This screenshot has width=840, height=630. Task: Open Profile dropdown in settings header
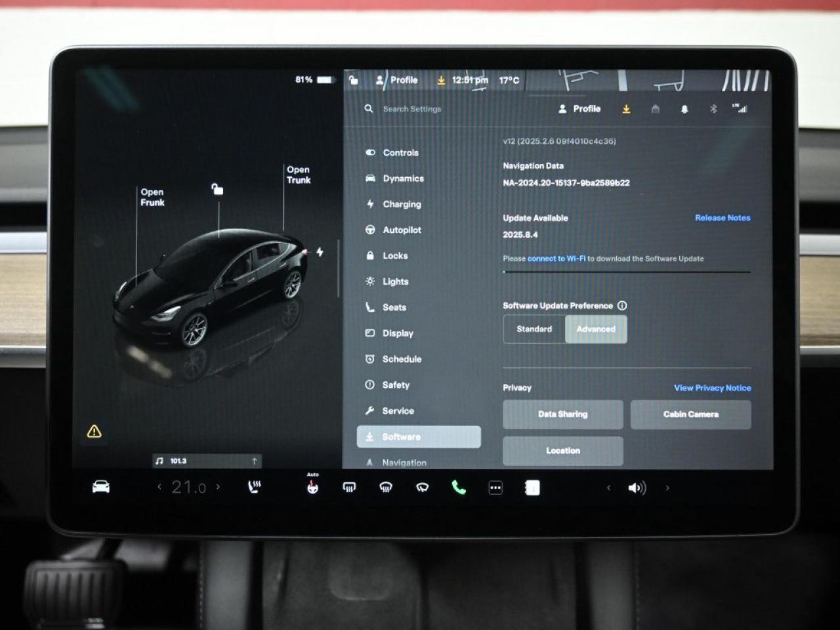(579, 109)
